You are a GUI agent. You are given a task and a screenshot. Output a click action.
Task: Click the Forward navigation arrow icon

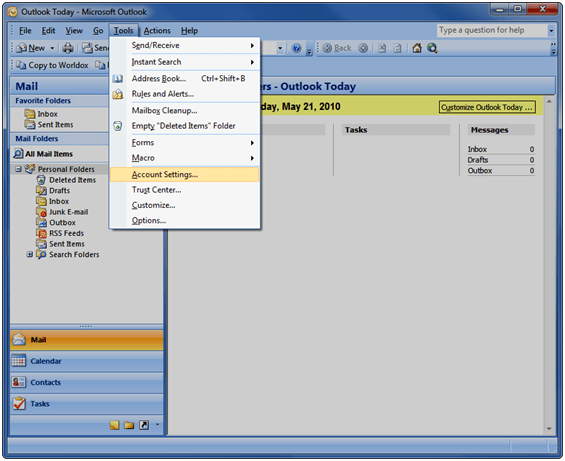point(363,48)
